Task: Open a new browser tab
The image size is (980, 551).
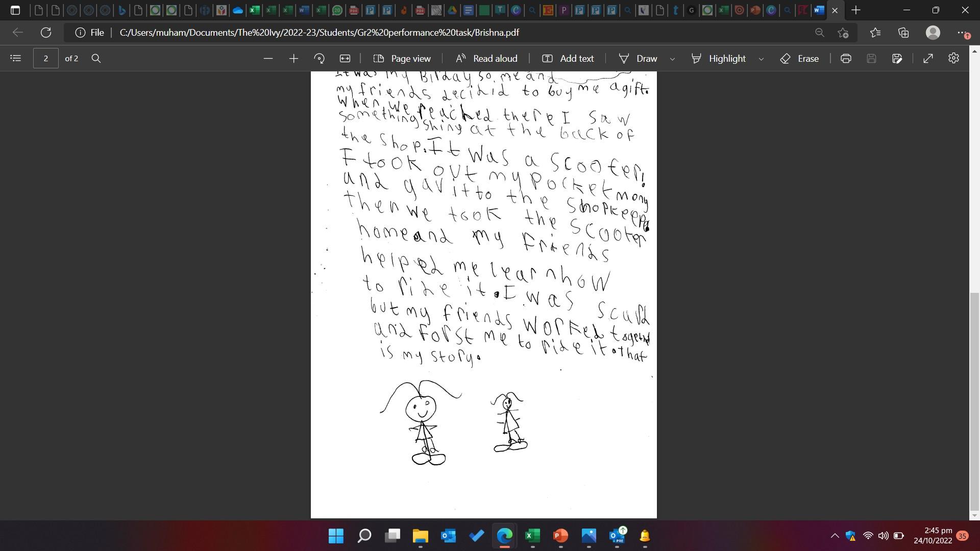Action: tap(856, 10)
